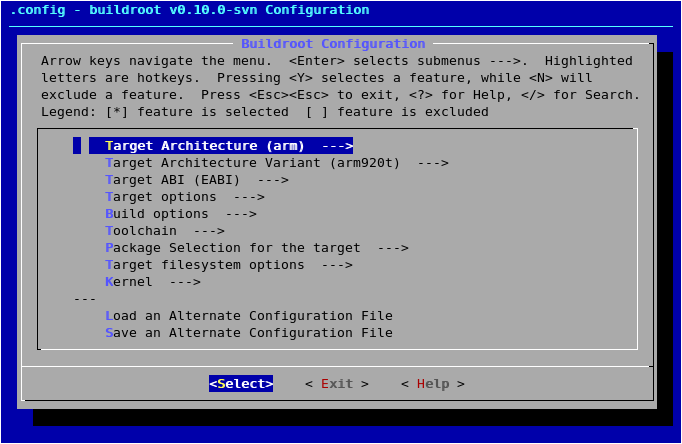Viewport: 682px width, 444px height.
Task: Load an Alternate Configuration File
Action: pos(248,316)
